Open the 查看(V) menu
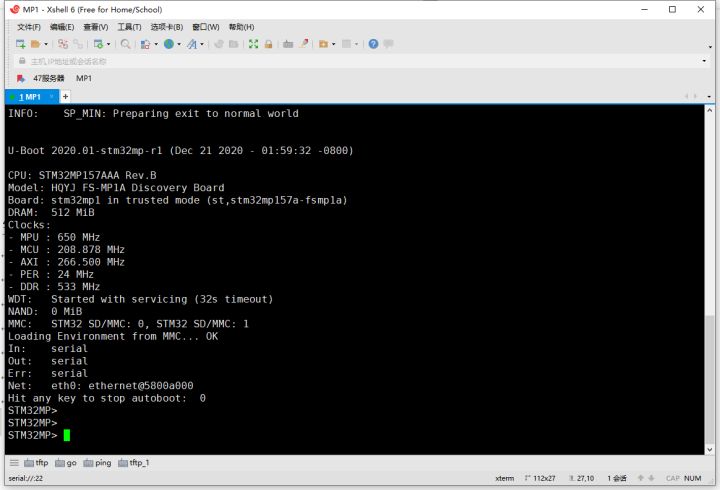Image resolution: width=720 pixels, height=490 pixels. 96,27
